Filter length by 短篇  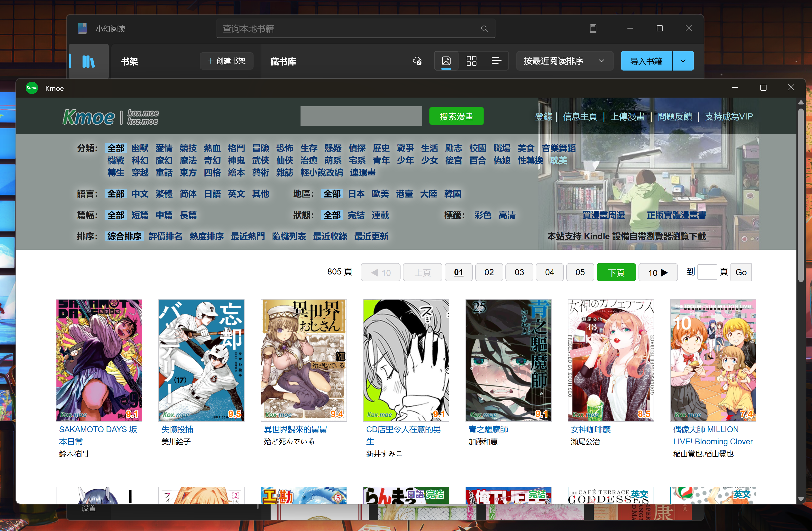(x=140, y=215)
